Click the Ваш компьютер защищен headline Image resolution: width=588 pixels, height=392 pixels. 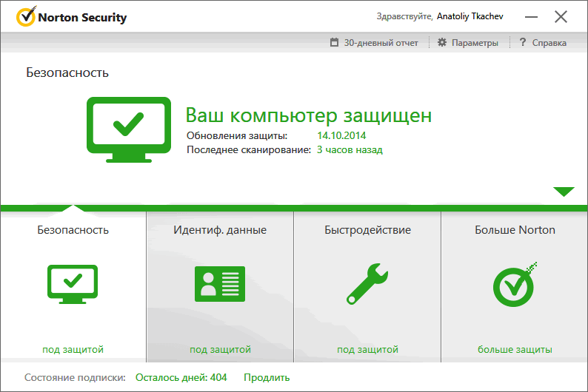[309, 115]
